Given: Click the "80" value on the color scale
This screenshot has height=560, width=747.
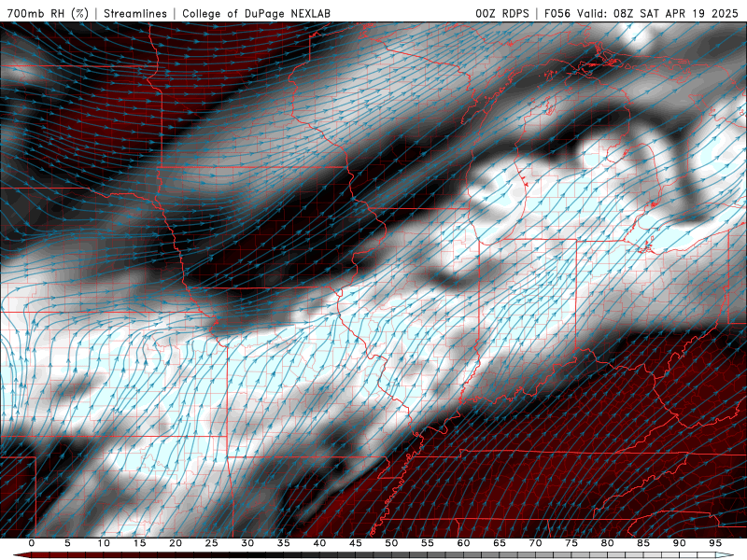Looking at the screenshot, I should pyautogui.click(x=607, y=543).
